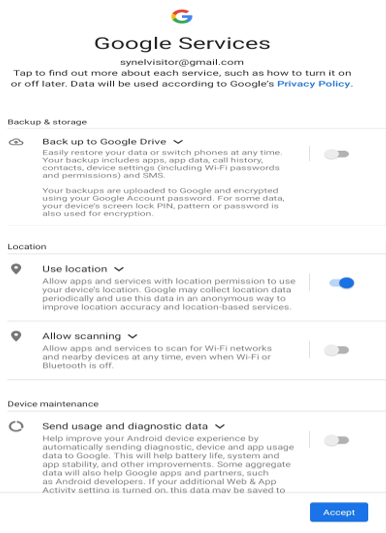
Task: Expand Back up to Google Drive chevron
Action: [x=178, y=142]
